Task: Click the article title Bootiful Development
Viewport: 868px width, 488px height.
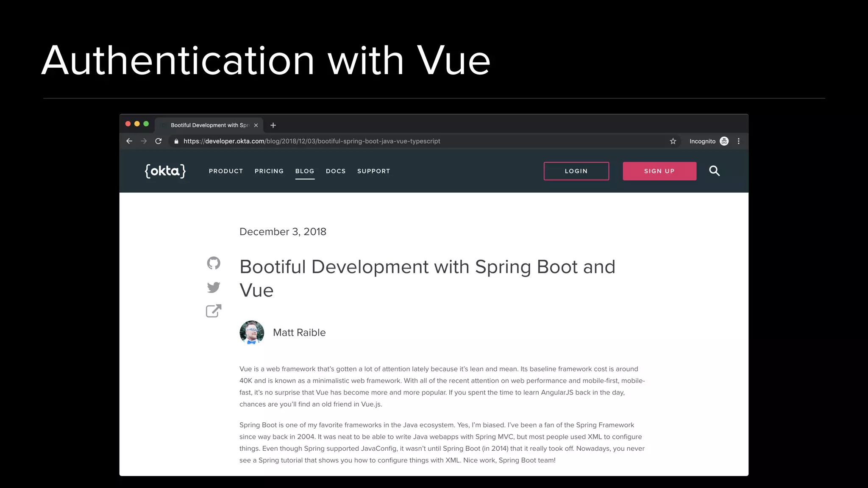Action: coord(427,278)
